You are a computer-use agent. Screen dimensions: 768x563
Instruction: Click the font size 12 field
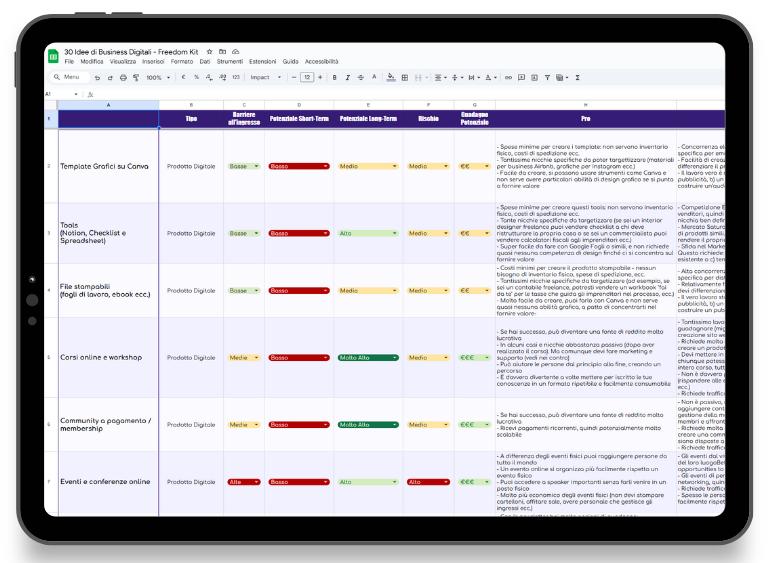point(307,77)
